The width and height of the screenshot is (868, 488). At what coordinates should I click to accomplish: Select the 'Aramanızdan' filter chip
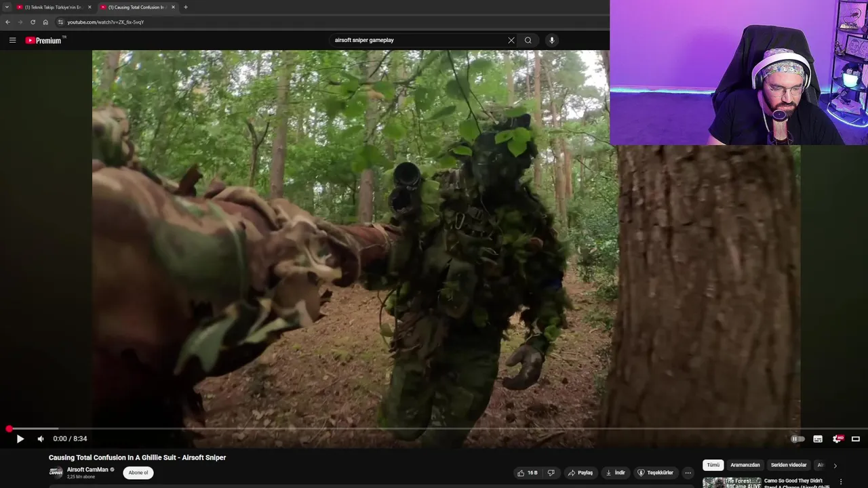click(x=745, y=465)
